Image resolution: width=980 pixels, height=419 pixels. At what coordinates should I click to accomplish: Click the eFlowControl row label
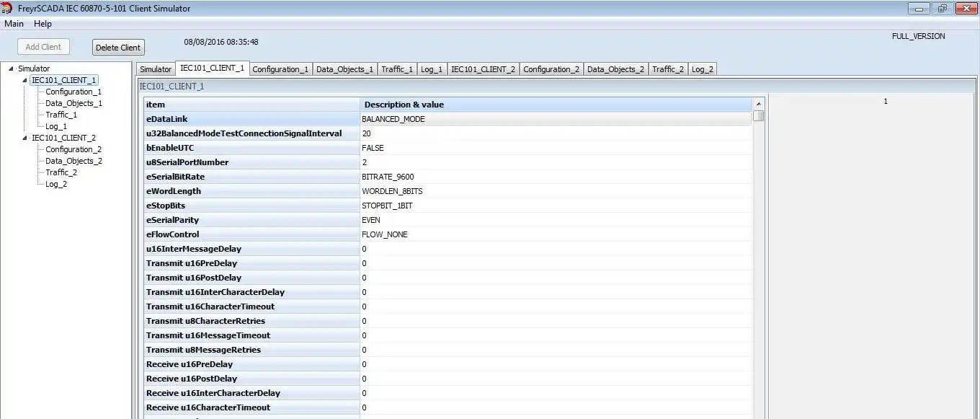pos(251,234)
